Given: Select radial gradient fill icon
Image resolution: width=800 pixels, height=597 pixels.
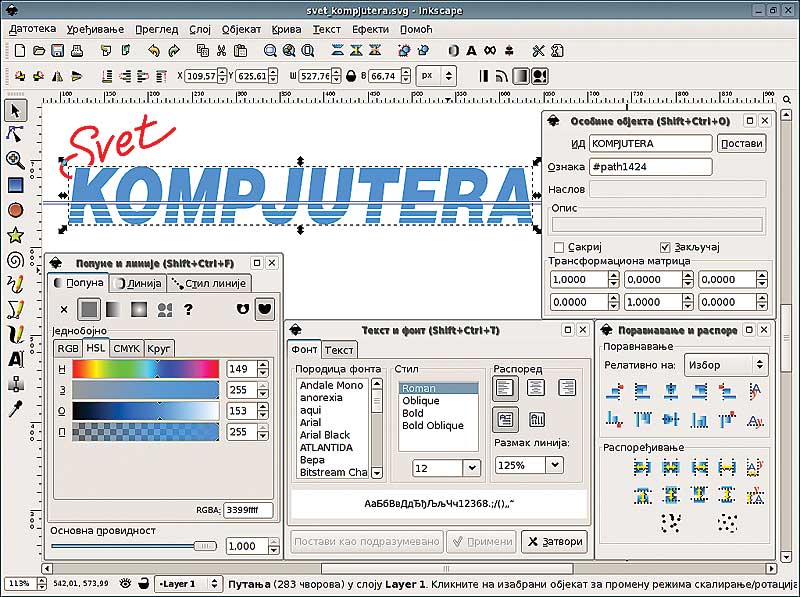Looking at the screenshot, I should click(139, 309).
